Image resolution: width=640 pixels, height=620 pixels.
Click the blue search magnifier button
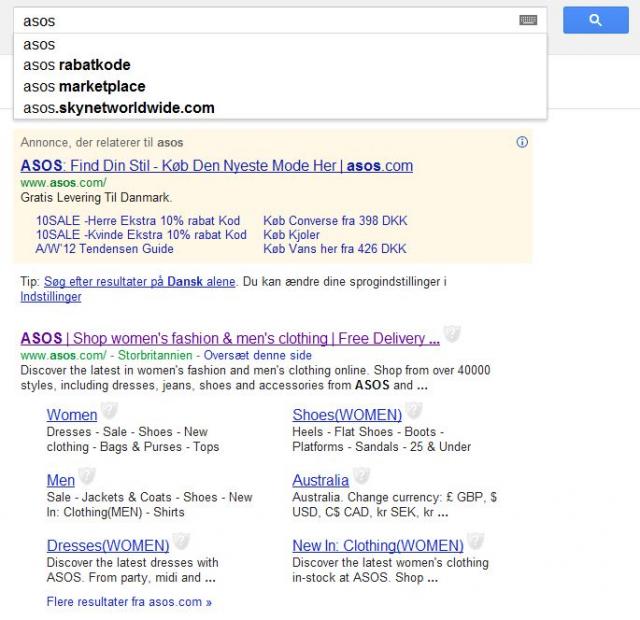click(x=595, y=20)
